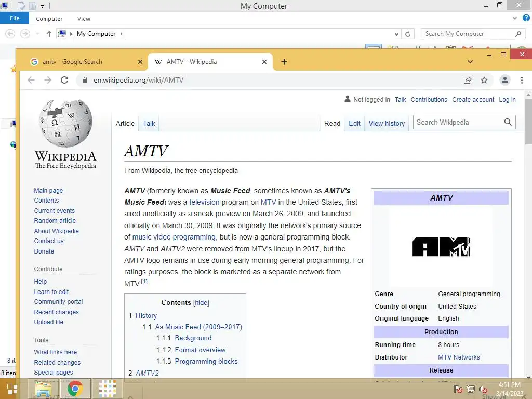The image size is (532, 399).
Task: Click the muted volume tray icon
Action: pos(483,390)
